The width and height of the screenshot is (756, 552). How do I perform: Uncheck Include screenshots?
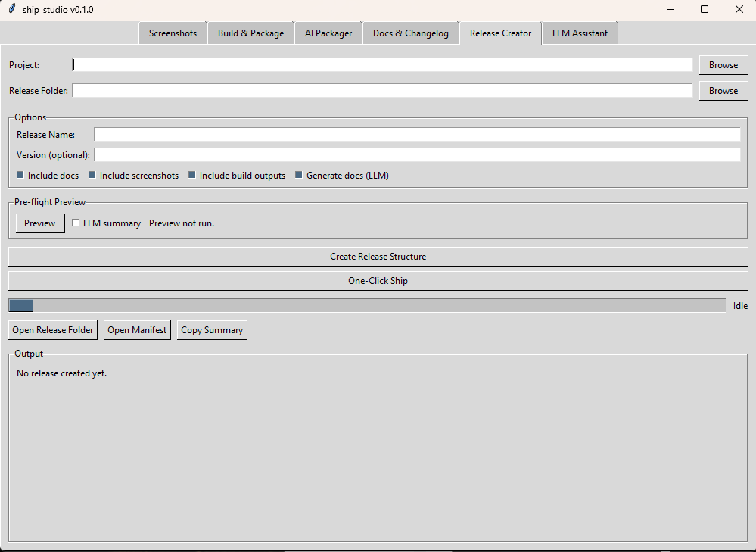pos(93,175)
